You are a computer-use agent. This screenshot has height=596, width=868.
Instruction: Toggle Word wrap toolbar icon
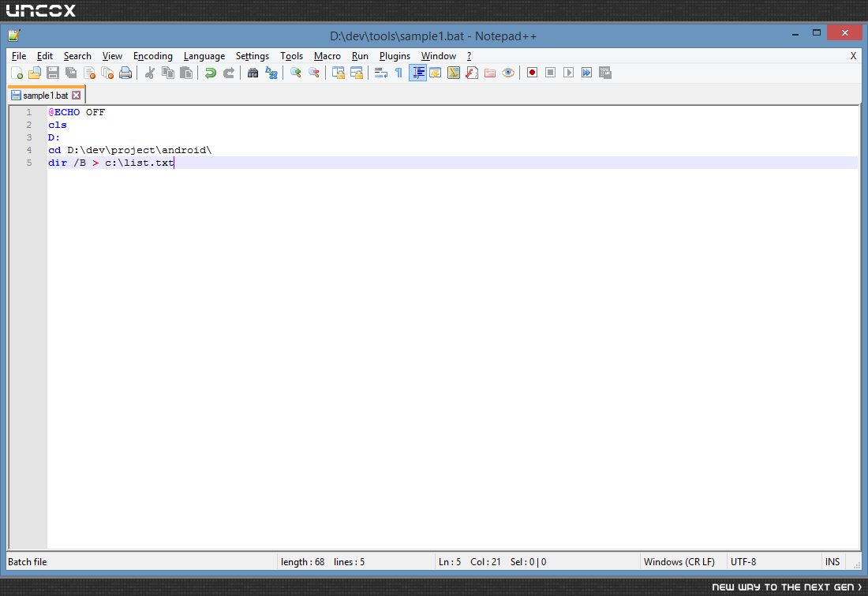[x=381, y=73]
